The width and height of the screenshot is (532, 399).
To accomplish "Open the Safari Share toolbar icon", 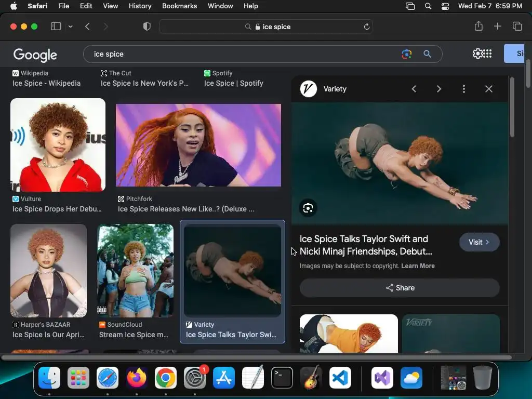I will 478,26.
